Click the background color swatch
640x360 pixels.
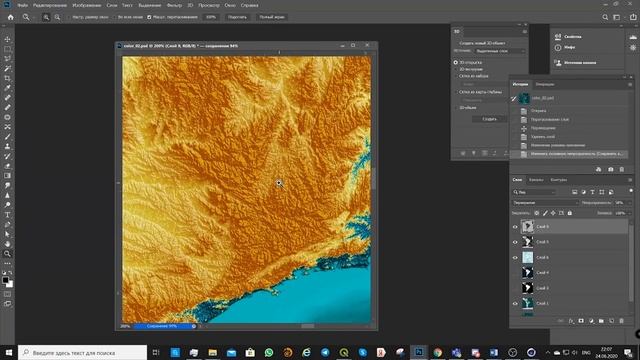(x=10, y=284)
